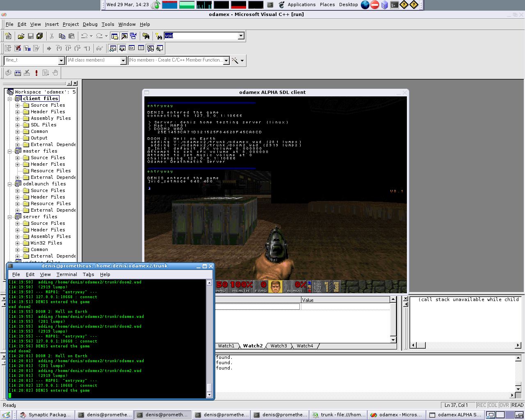
Task: Click the Synaptic Package taskbar button
Action: pos(46,415)
